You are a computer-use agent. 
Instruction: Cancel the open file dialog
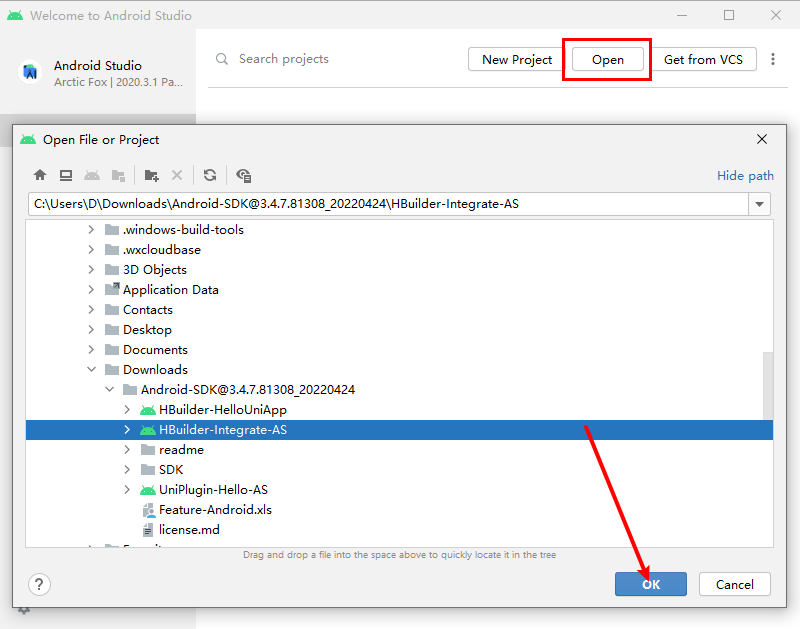(x=734, y=584)
